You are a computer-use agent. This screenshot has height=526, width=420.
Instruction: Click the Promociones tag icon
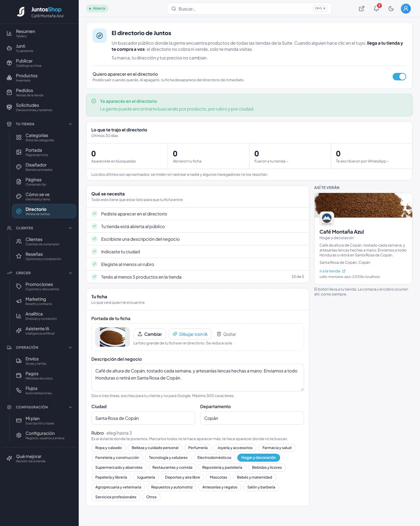click(x=19, y=286)
